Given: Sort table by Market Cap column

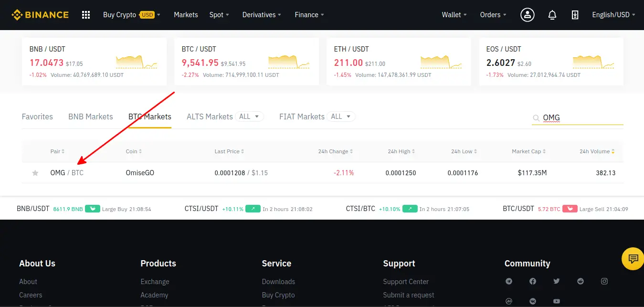Looking at the screenshot, I should [x=529, y=151].
